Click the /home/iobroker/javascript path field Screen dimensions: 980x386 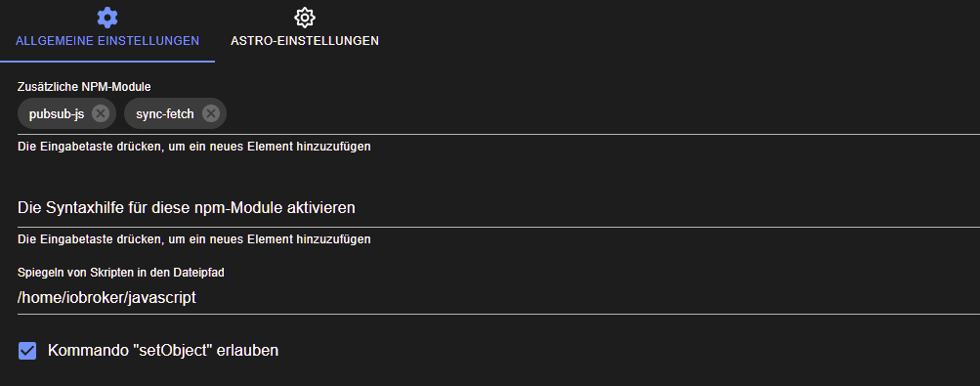click(x=498, y=298)
